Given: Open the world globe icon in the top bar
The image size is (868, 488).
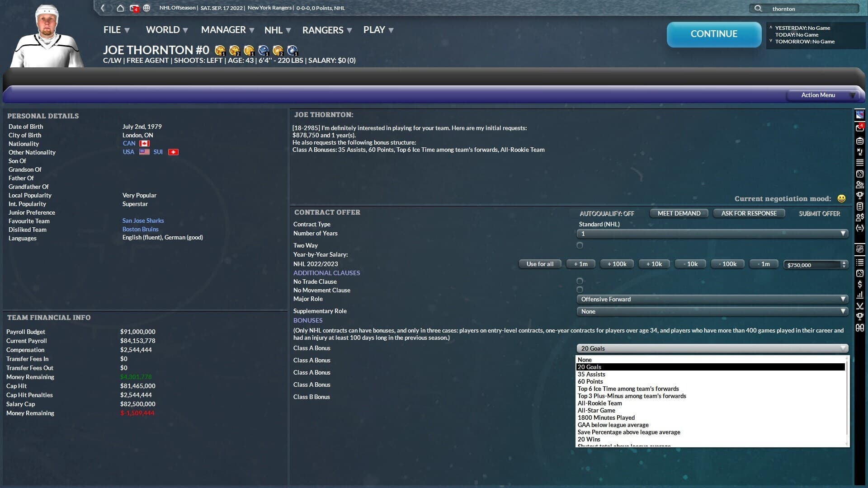Looking at the screenshot, I should pos(146,8).
